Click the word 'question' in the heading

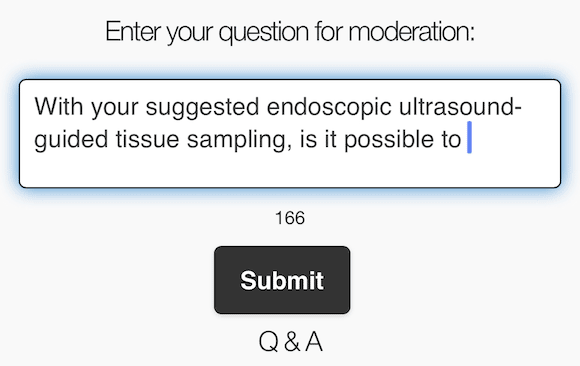pyautogui.click(x=264, y=33)
